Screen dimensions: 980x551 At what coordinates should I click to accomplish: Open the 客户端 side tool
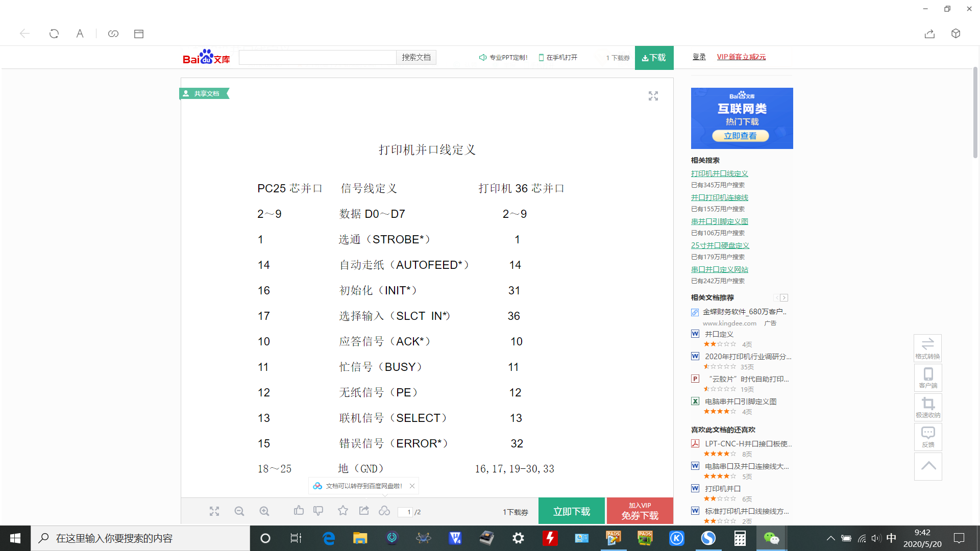tap(928, 378)
